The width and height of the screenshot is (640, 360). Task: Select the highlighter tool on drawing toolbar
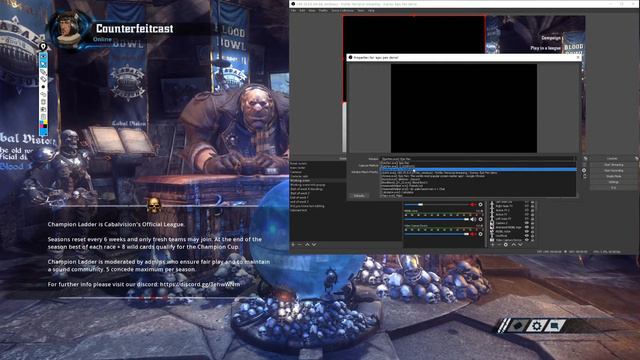point(43,79)
